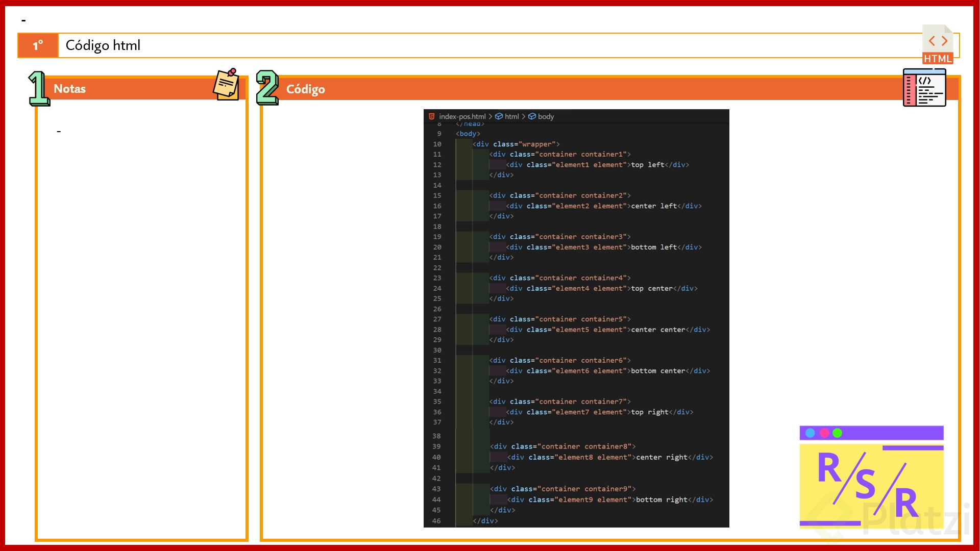Click 'top left' text on line 12
This screenshot has height=551, width=980.
pyautogui.click(x=648, y=165)
